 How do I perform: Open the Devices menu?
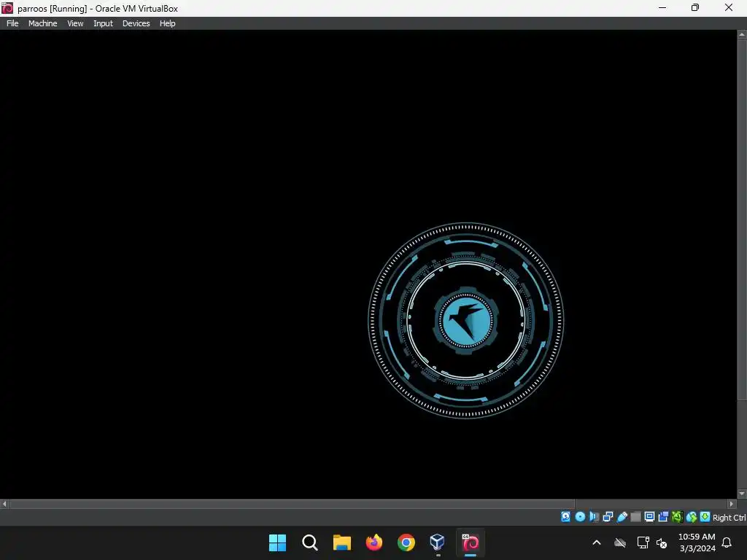coord(136,23)
